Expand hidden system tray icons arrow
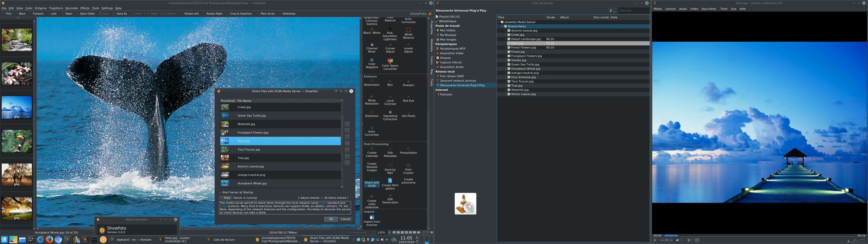This screenshot has width=868, height=244. (387, 240)
